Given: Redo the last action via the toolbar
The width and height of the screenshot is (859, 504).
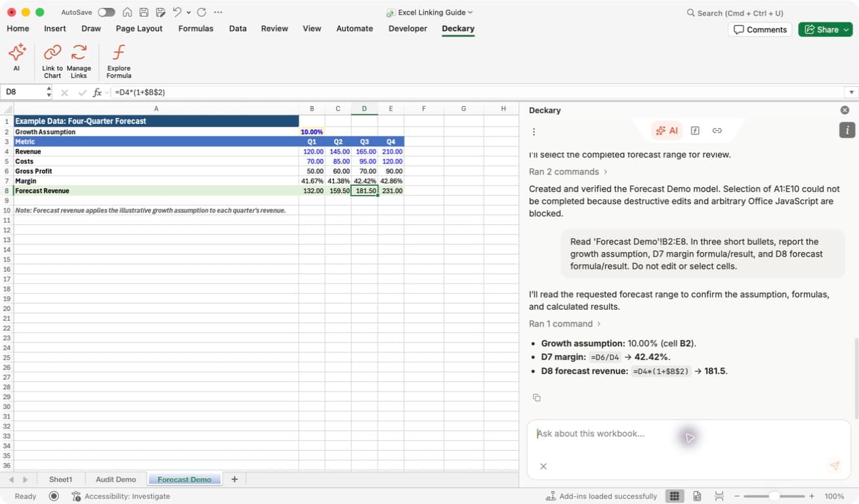Looking at the screenshot, I should tap(201, 12).
